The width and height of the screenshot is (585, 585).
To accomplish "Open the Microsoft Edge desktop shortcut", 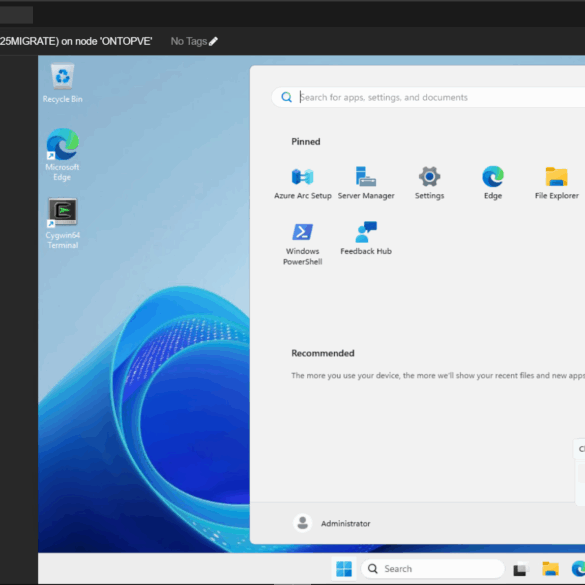I will (62, 154).
